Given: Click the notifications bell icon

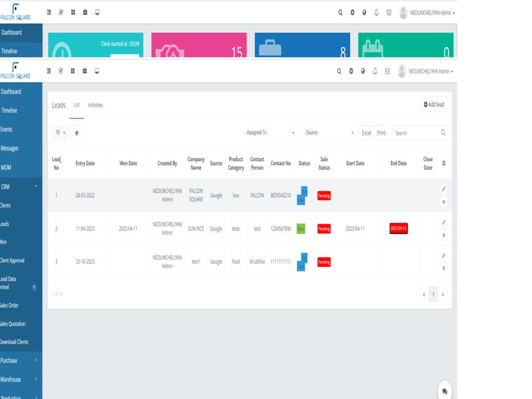Looking at the screenshot, I should click(x=376, y=71).
